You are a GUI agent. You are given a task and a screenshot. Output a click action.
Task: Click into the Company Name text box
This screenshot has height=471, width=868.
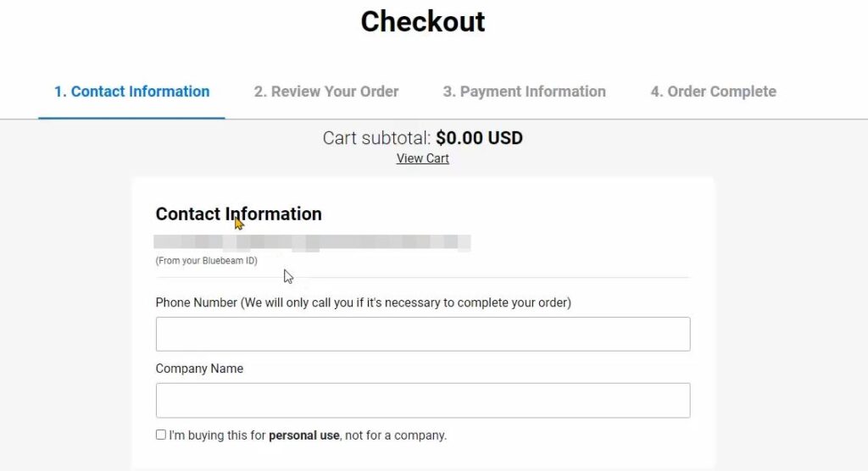pos(423,400)
